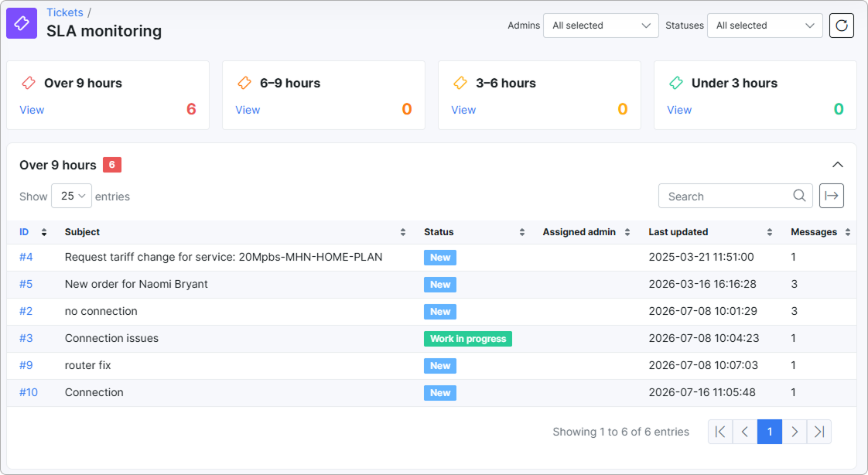Click subject 'New order for Naomi Bryant'
This screenshot has height=475, width=868.
tap(136, 284)
